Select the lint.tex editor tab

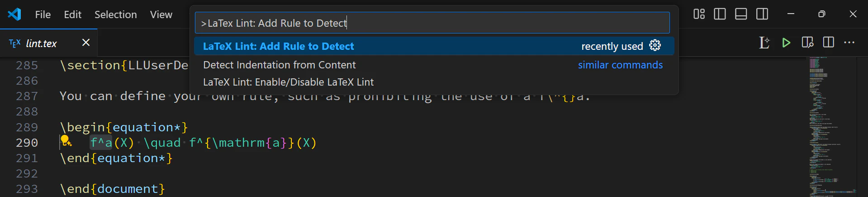[41, 43]
